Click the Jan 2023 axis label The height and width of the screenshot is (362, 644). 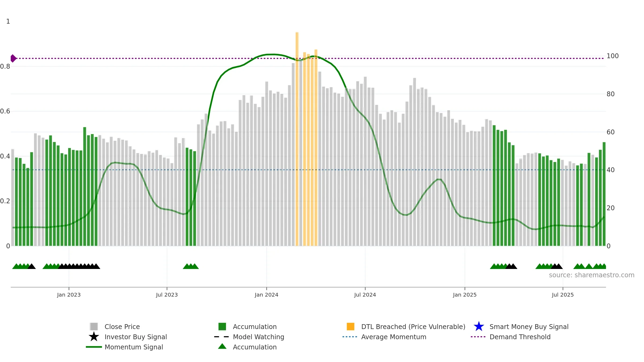tap(69, 295)
